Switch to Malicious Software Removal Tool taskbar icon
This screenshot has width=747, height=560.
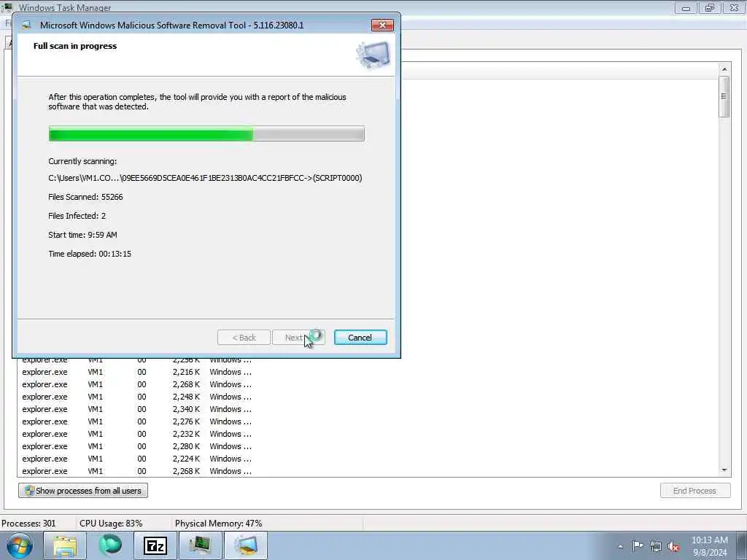(x=246, y=545)
